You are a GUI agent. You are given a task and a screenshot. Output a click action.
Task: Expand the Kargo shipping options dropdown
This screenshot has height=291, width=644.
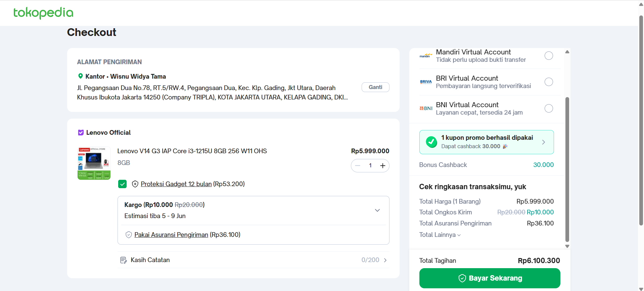tap(377, 210)
